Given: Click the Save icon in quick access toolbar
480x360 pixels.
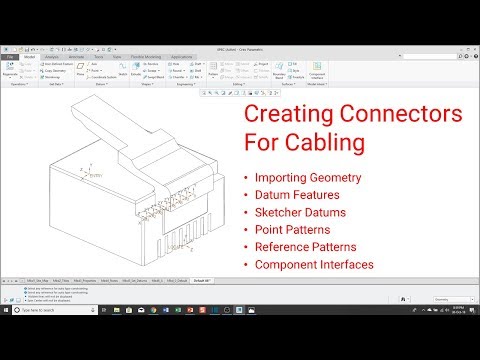Looking at the screenshot, I should (x=27, y=50).
